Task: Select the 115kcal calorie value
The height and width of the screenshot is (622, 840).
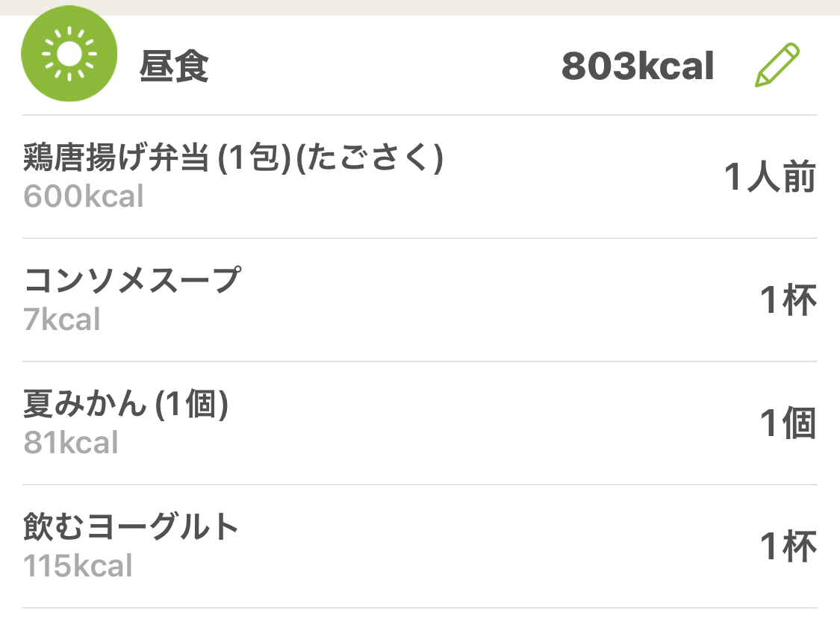Action: point(78,566)
